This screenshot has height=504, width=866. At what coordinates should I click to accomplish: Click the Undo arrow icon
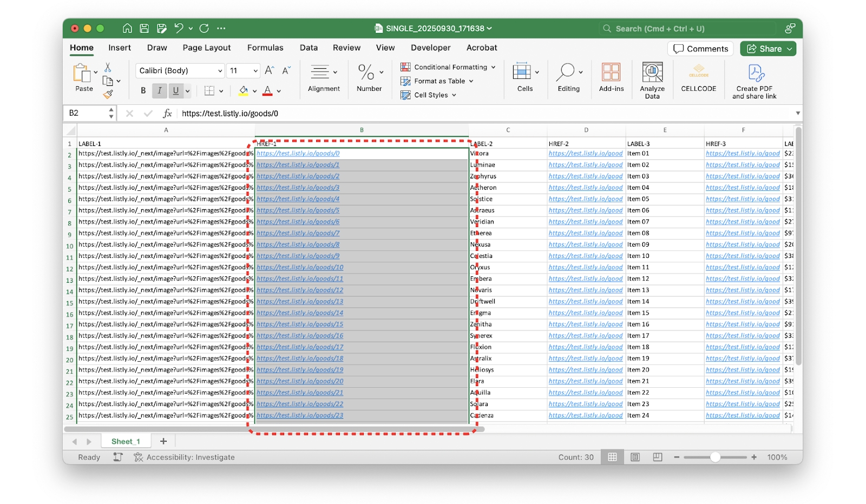point(179,28)
